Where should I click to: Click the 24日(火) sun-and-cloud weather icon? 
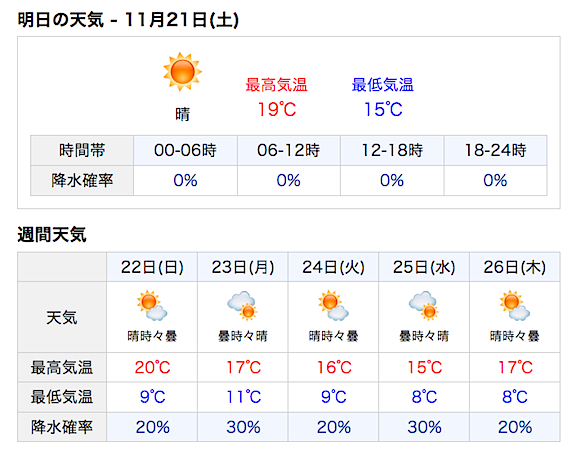click(x=333, y=306)
